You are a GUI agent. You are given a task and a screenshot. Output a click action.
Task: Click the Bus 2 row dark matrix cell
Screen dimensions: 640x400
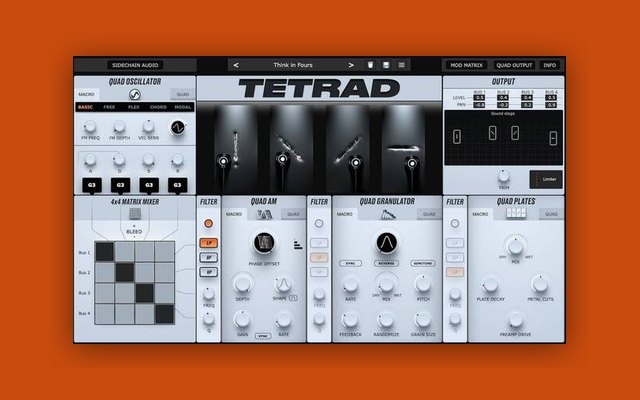124,272
